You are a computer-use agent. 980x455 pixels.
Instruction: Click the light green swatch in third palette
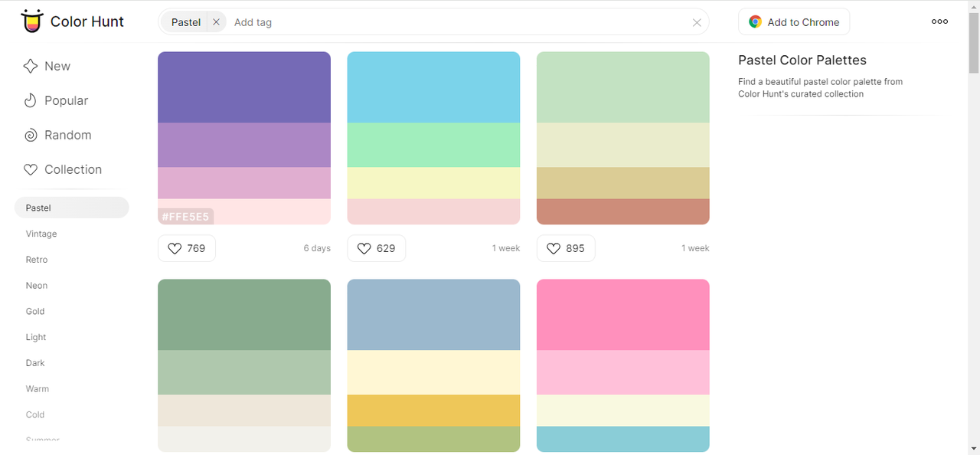click(x=623, y=87)
